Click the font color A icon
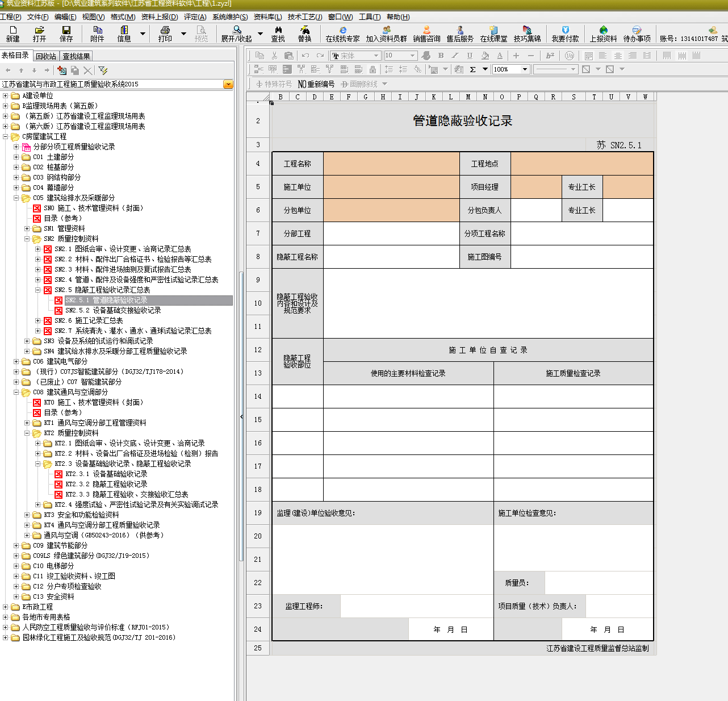 click(x=500, y=55)
